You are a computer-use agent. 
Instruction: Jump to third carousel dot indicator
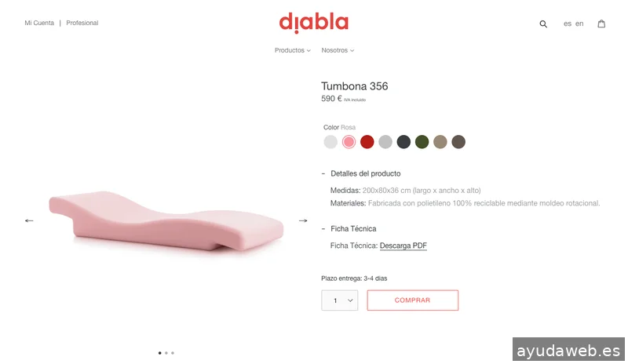point(173,353)
